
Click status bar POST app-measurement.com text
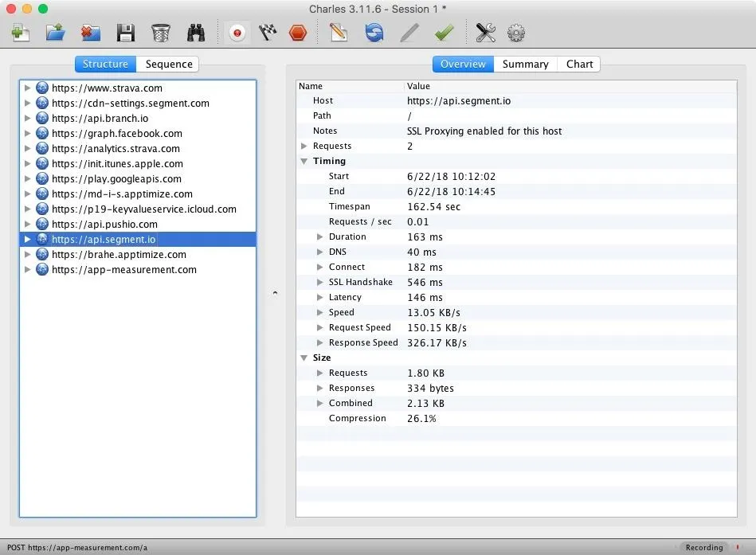[x=77, y=547]
